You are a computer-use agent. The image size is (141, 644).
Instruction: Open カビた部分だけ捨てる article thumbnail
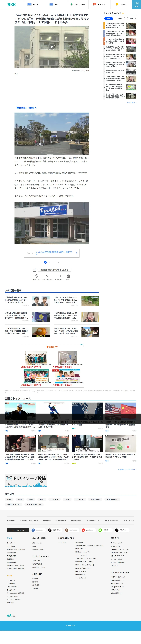point(41,332)
